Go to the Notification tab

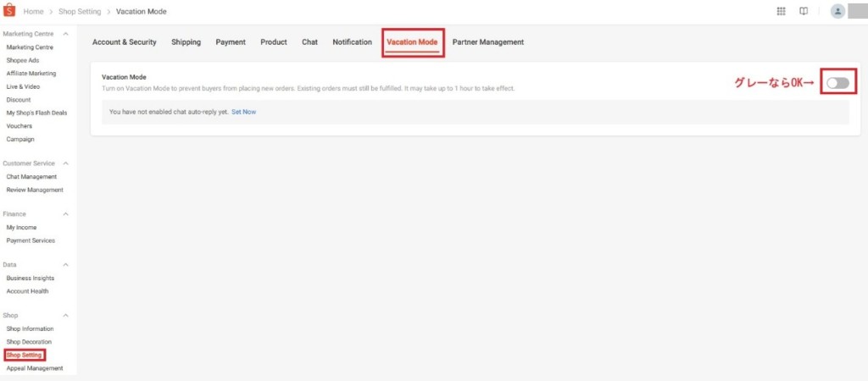pos(352,42)
